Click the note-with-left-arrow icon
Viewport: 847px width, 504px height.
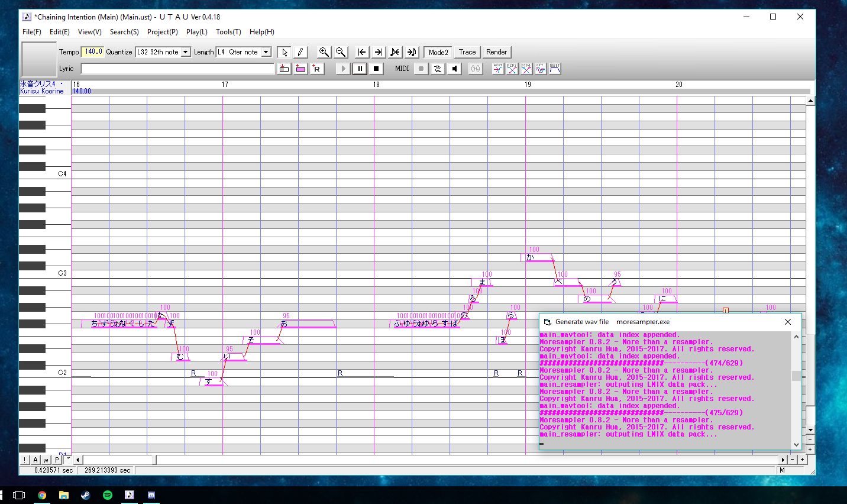click(395, 52)
